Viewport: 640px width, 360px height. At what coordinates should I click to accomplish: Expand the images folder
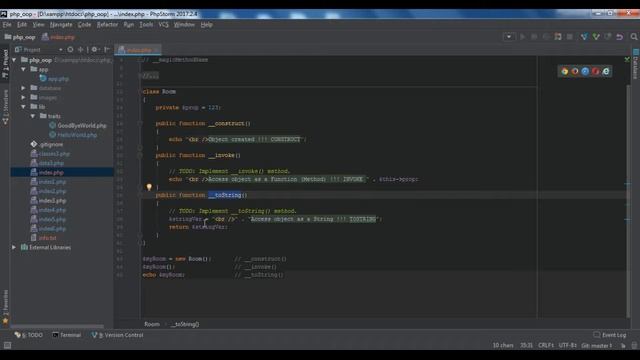[x=23, y=97]
